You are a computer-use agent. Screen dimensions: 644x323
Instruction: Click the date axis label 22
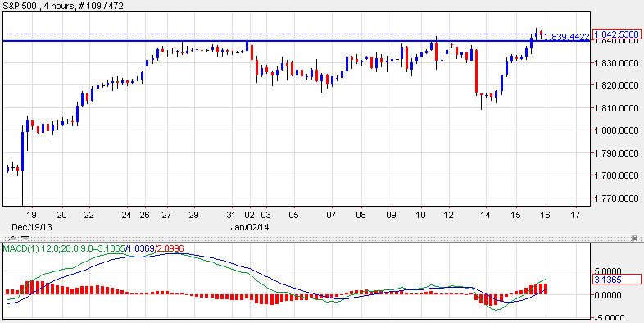(89, 215)
